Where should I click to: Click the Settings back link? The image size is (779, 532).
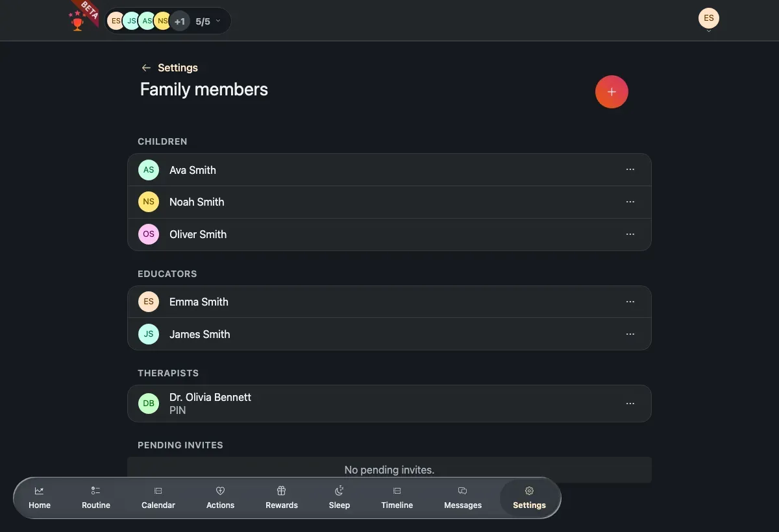pos(178,67)
